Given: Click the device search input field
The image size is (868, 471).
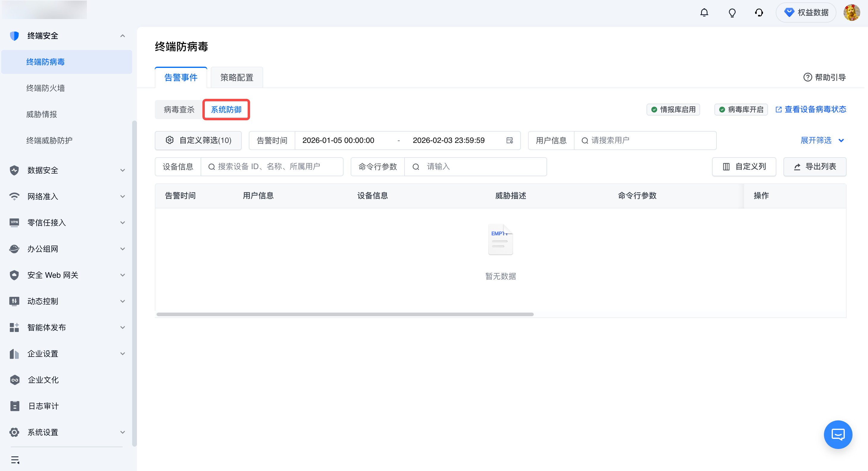Looking at the screenshot, I should point(271,166).
